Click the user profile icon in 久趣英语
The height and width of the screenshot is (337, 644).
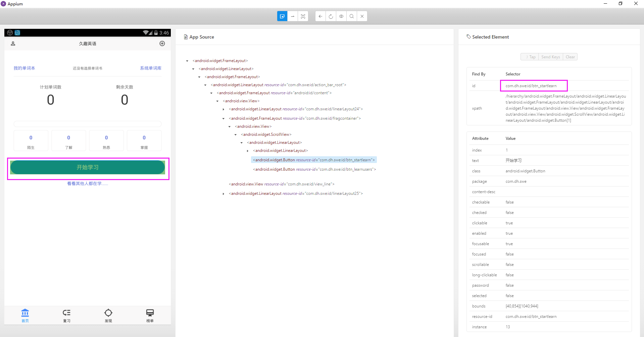pyautogui.click(x=13, y=44)
